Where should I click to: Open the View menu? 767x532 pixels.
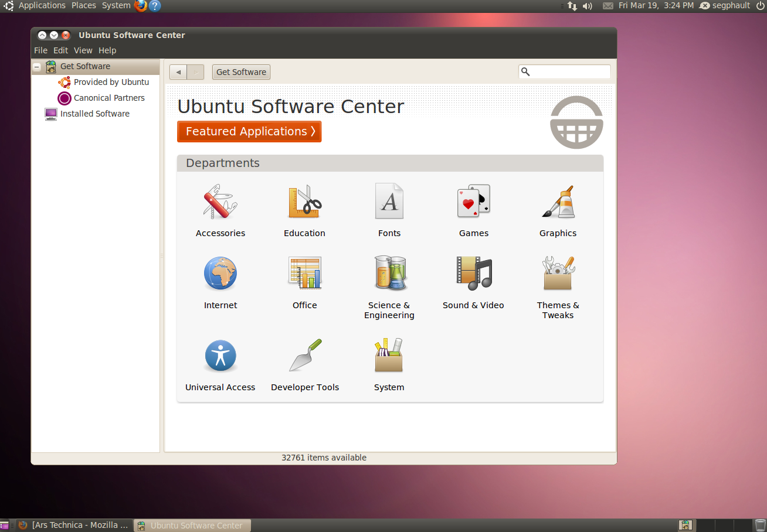tap(83, 50)
